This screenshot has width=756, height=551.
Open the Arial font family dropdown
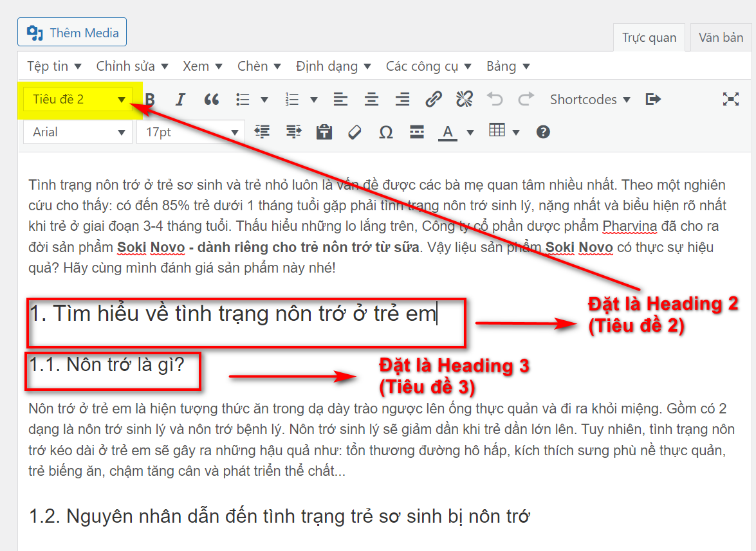point(77,132)
